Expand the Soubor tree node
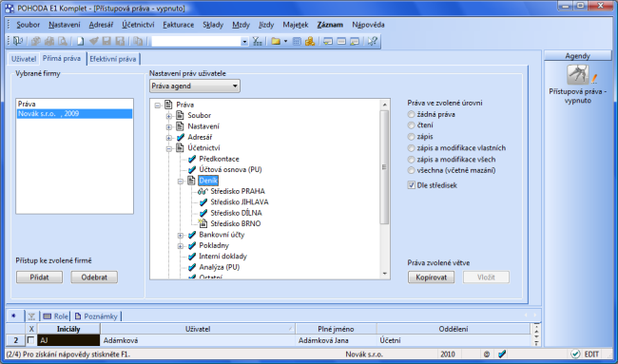This screenshot has height=364, width=618. (x=168, y=116)
